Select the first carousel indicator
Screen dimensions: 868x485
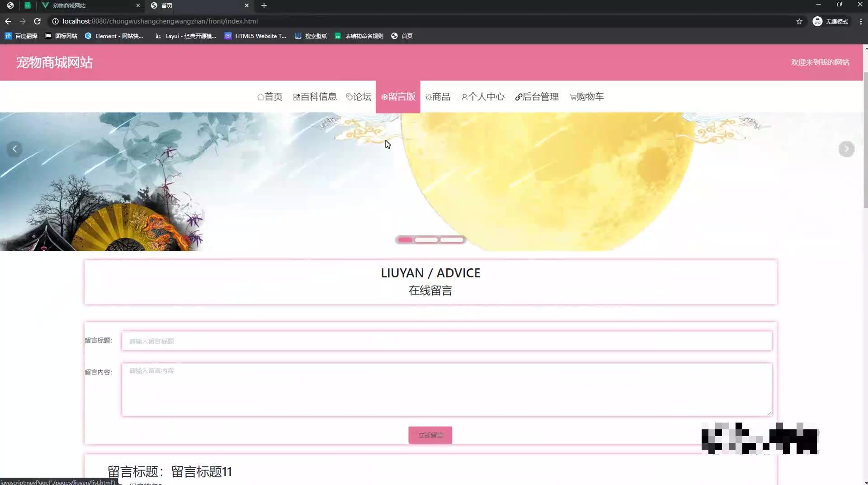pos(405,240)
